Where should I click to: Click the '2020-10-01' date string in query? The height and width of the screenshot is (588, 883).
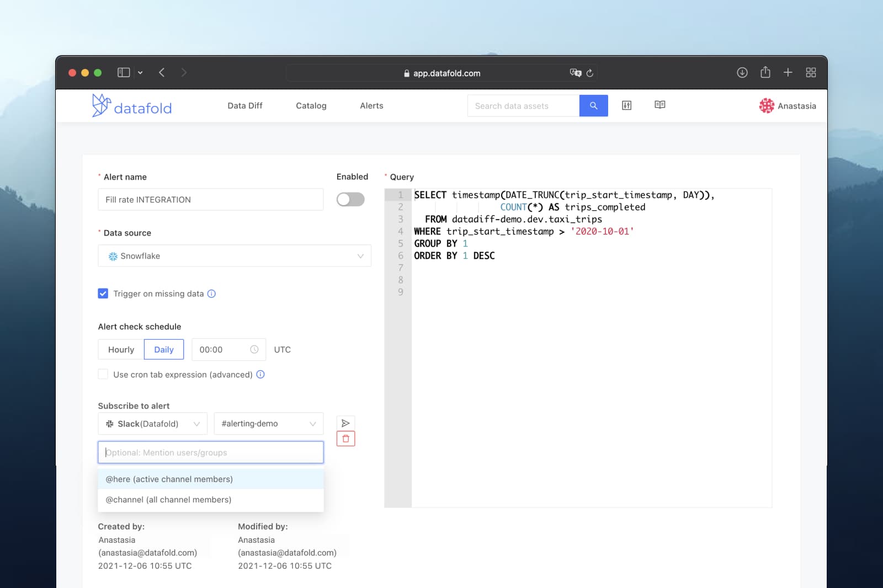(x=602, y=231)
